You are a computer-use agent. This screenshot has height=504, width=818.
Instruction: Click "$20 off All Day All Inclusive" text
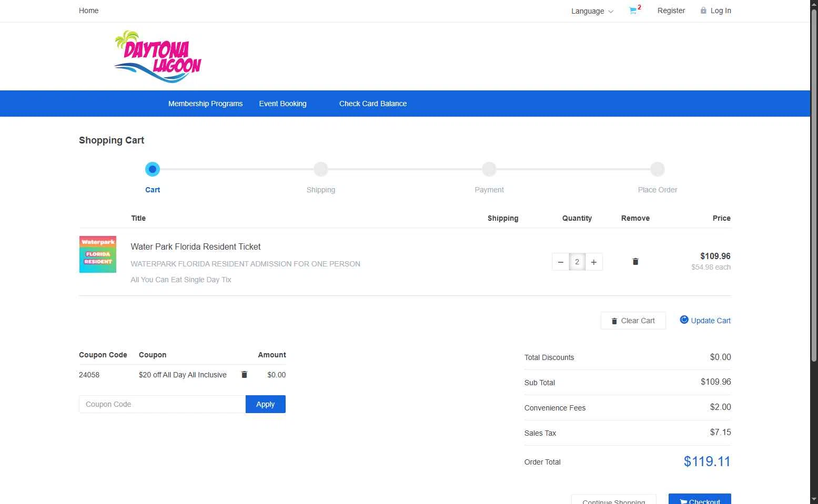(183, 375)
